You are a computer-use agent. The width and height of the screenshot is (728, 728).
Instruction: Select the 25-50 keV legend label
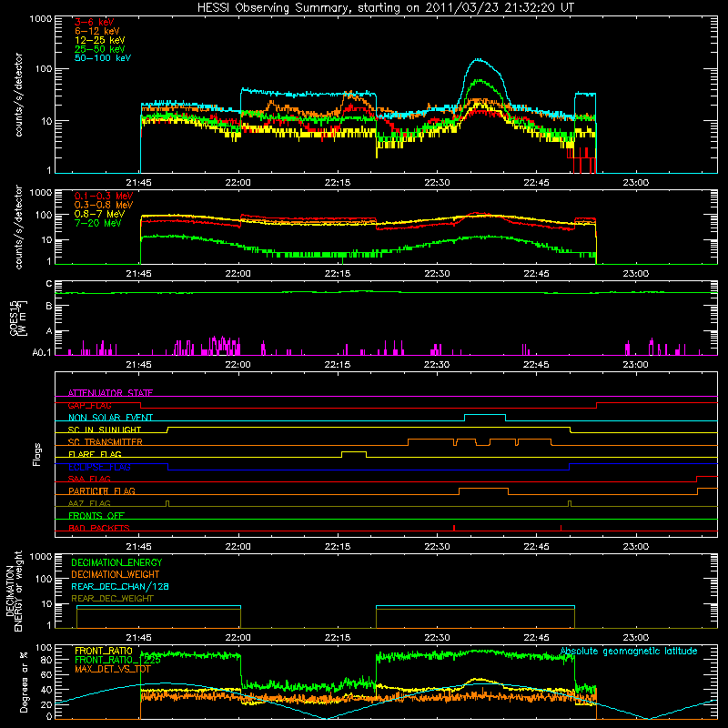[x=99, y=49]
